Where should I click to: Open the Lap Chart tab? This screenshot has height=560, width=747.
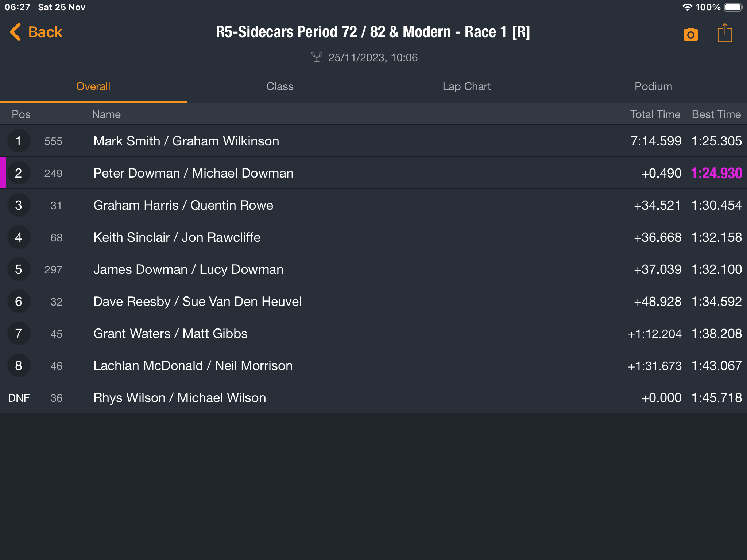click(x=467, y=86)
